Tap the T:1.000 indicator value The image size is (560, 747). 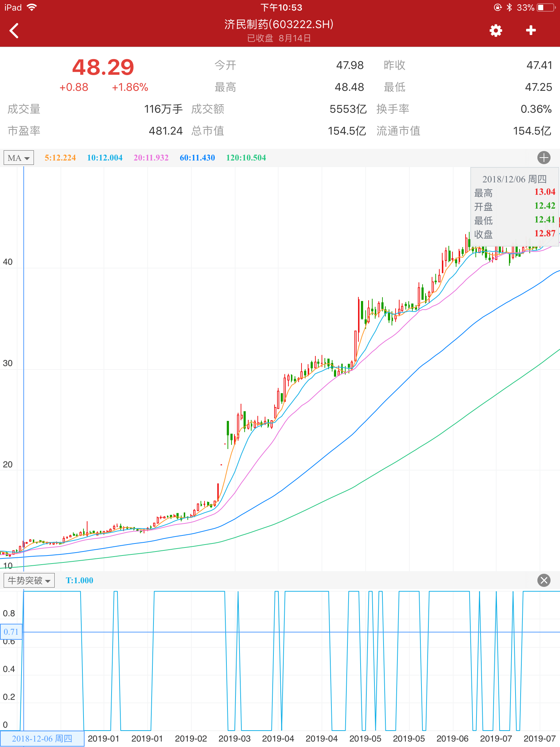pyautogui.click(x=79, y=580)
